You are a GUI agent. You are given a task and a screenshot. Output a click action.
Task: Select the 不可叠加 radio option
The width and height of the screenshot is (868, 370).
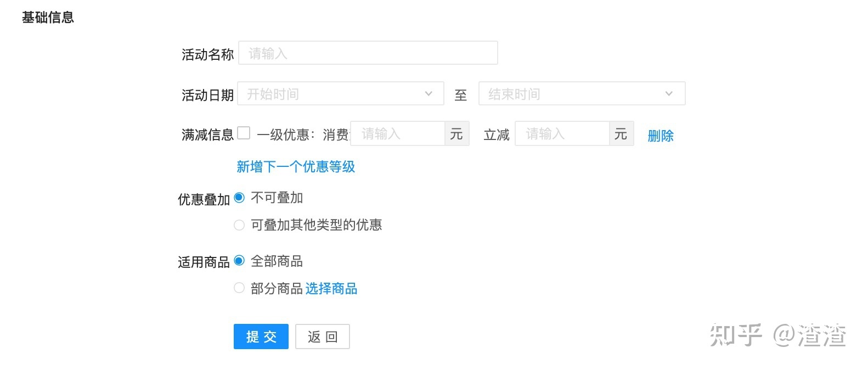pos(239,198)
